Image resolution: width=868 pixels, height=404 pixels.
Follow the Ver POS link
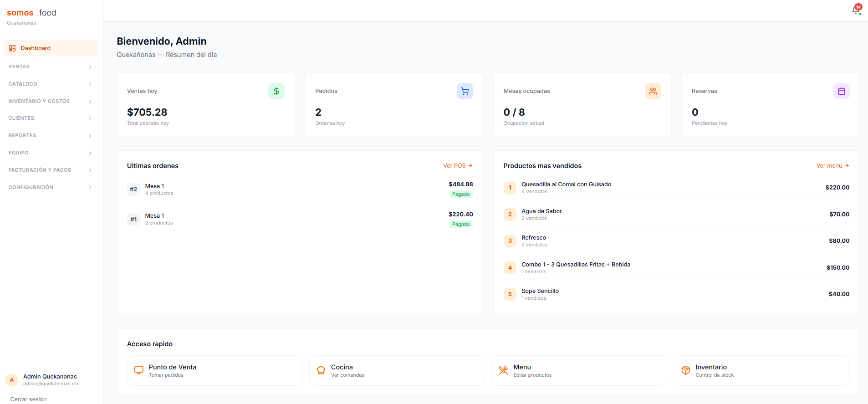(458, 166)
